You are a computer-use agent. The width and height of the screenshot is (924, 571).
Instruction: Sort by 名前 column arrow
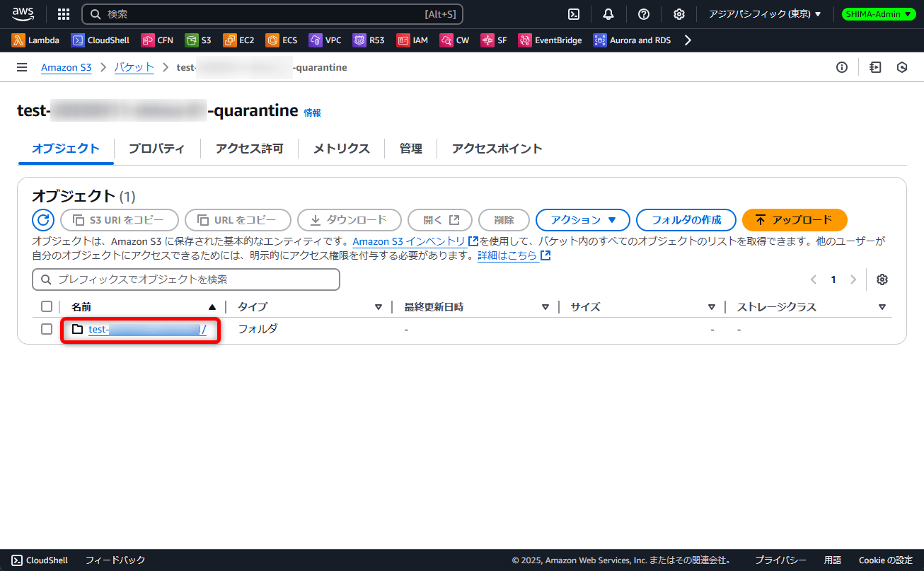tap(212, 307)
